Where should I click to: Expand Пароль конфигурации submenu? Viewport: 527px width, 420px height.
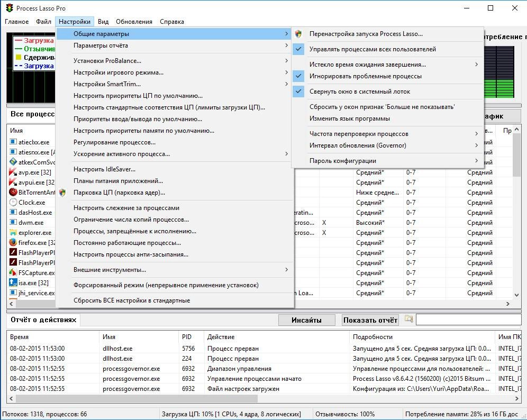(387, 161)
